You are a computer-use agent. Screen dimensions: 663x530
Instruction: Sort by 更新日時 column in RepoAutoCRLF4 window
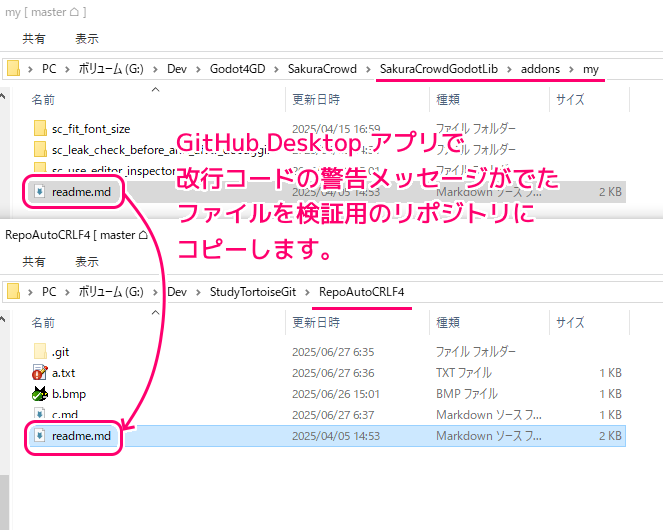316,323
